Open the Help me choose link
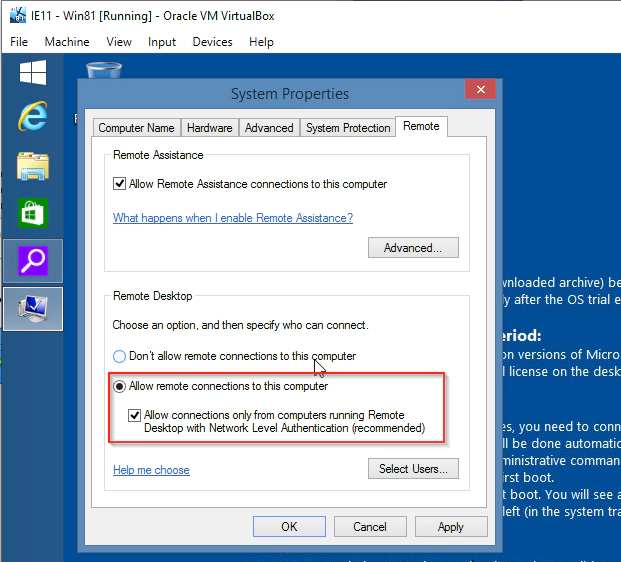621x562 pixels. tap(151, 470)
